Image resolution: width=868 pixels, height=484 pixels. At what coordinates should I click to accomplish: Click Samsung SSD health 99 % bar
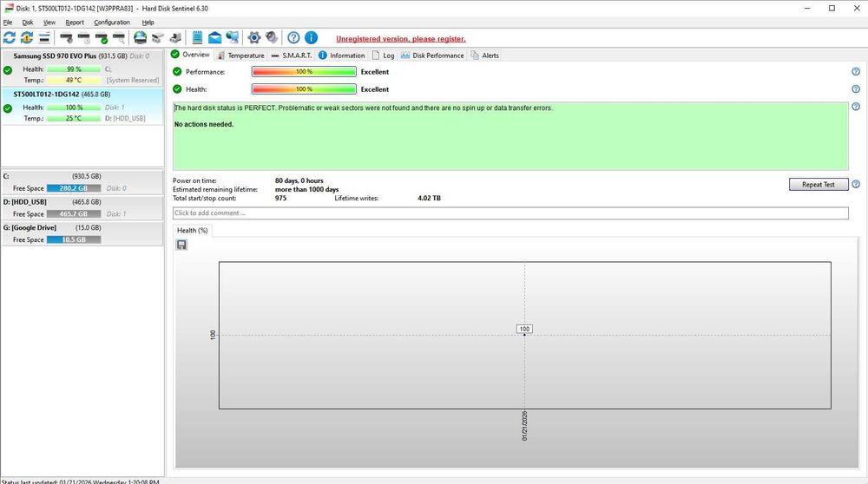coord(74,69)
